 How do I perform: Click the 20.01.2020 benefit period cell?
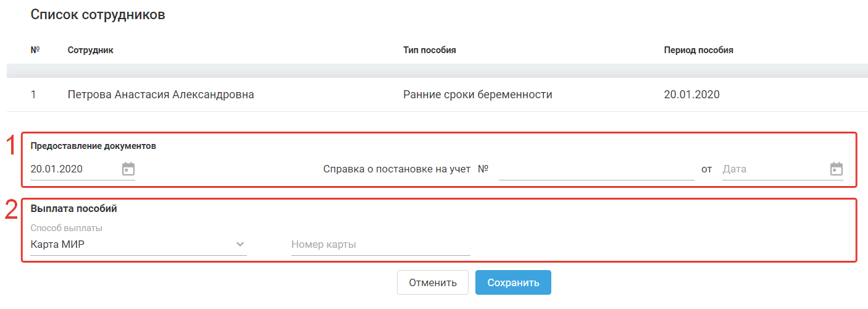click(691, 95)
